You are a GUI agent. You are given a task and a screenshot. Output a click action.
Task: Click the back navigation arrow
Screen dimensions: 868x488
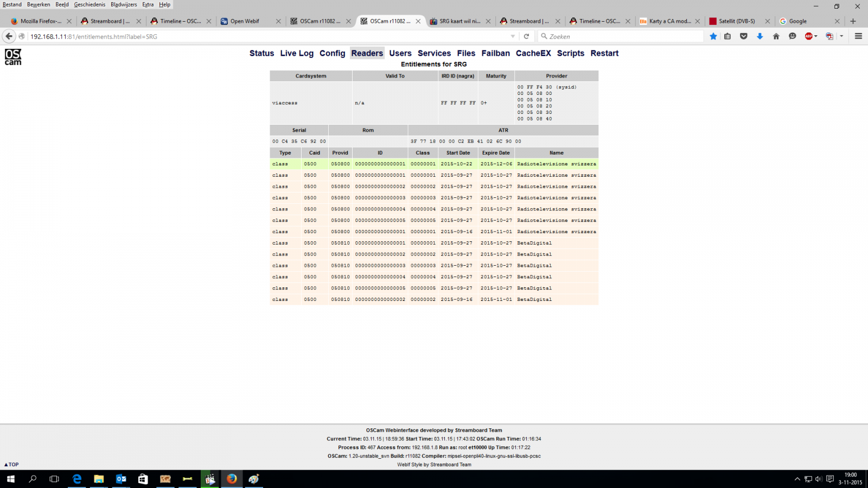click(x=9, y=36)
